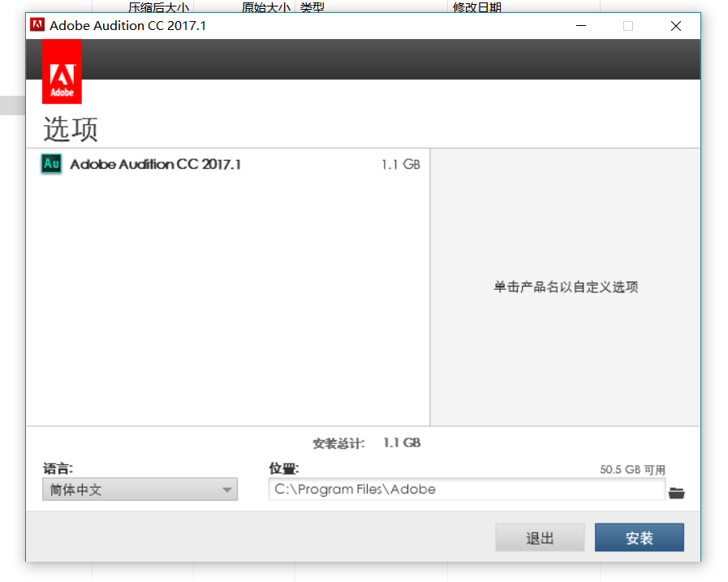The height and width of the screenshot is (582, 728).
Task: Click 修改日期 column header in background window
Action: click(477, 7)
